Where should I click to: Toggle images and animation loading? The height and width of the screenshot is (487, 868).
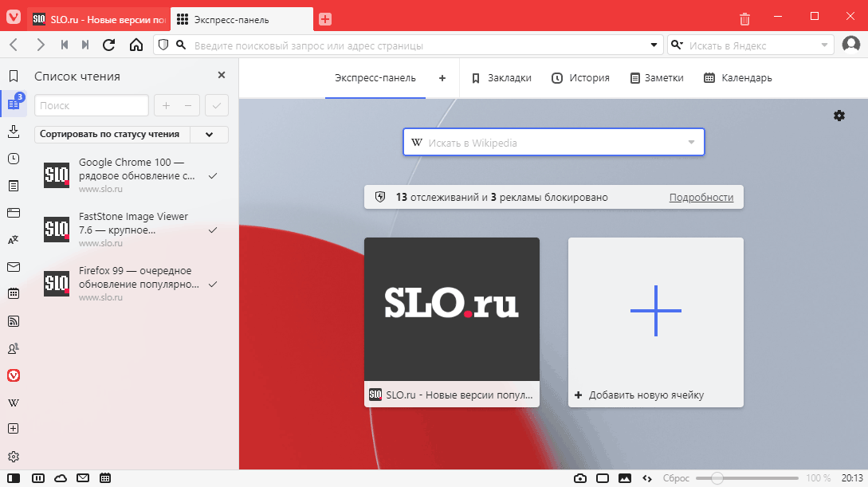point(625,478)
